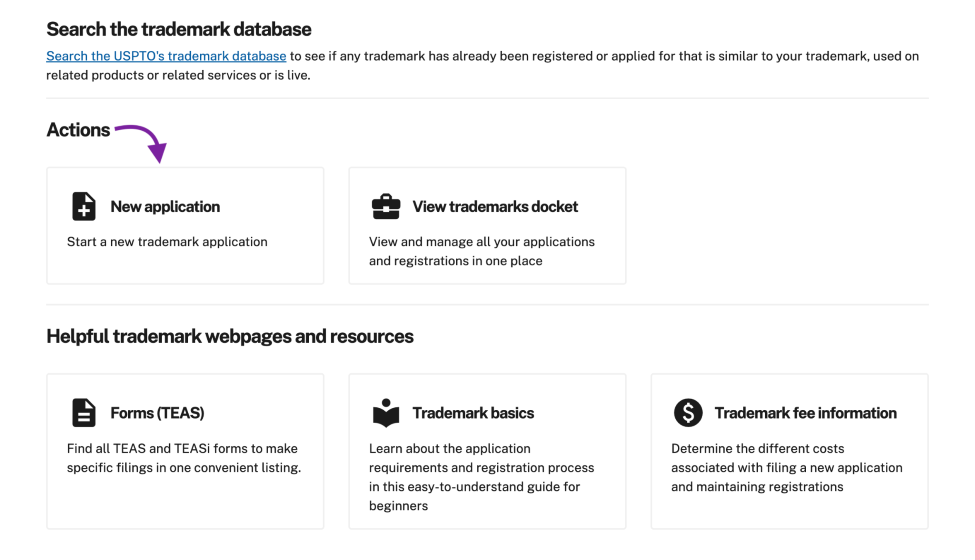
Task: Click the Actions section heading
Action: tap(78, 130)
